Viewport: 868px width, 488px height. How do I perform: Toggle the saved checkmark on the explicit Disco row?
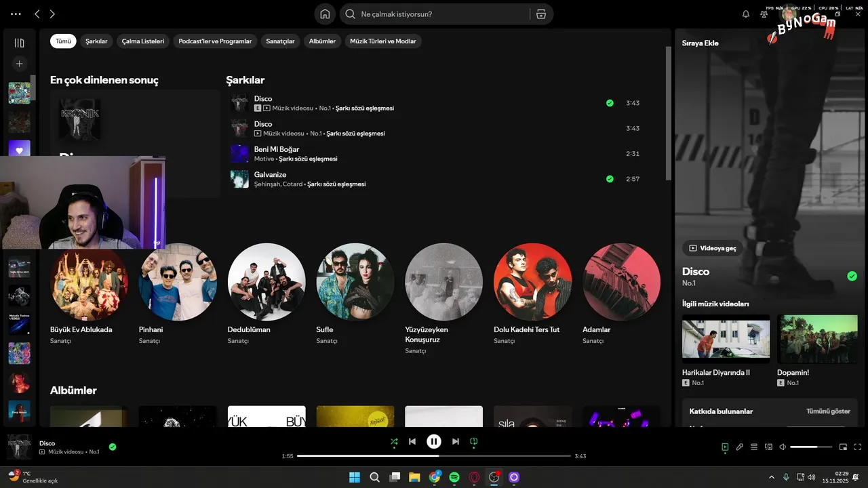[x=610, y=103]
